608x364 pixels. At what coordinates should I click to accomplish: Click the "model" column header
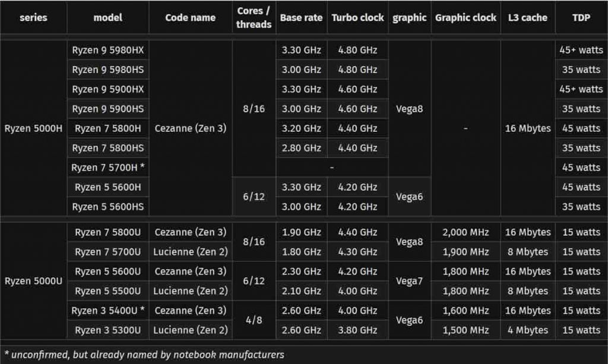click(108, 18)
